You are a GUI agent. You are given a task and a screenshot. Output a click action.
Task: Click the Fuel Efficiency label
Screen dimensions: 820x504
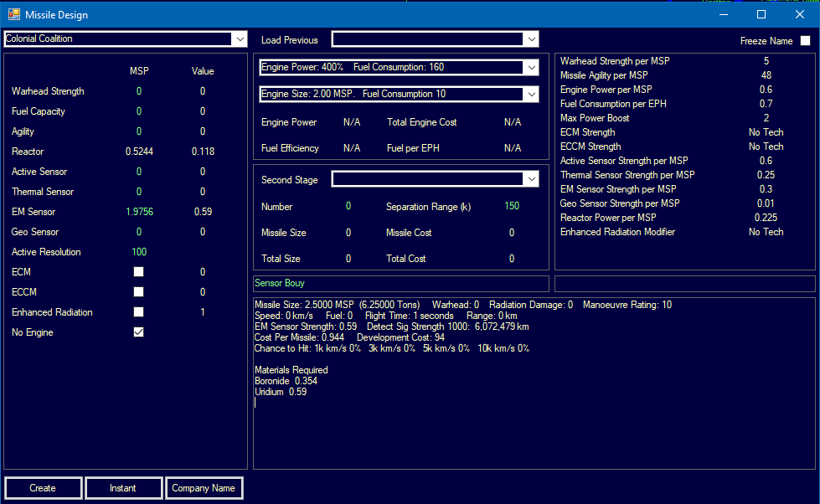coord(291,148)
